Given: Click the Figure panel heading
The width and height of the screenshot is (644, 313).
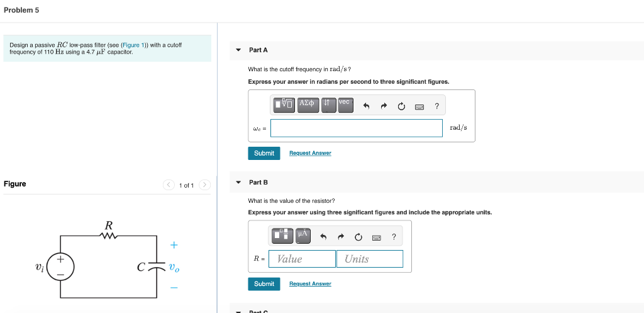Looking at the screenshot, I should pyautogui.click(x=15, y=184).
